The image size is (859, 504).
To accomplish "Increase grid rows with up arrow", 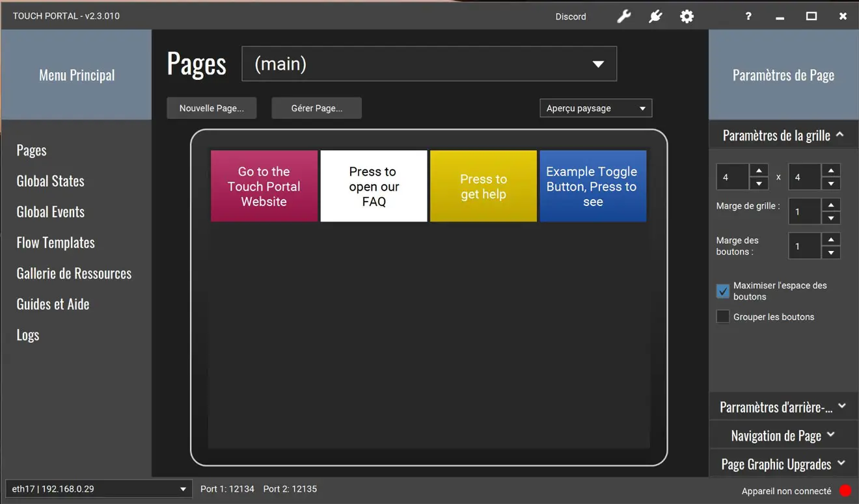I will (831, 170).
